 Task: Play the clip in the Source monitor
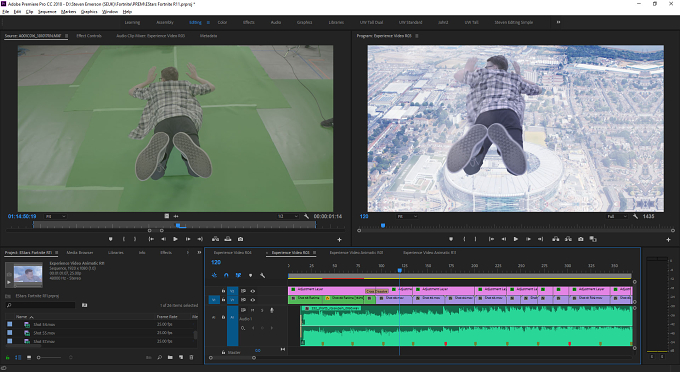pyautogui.click(x=175, y=239)
